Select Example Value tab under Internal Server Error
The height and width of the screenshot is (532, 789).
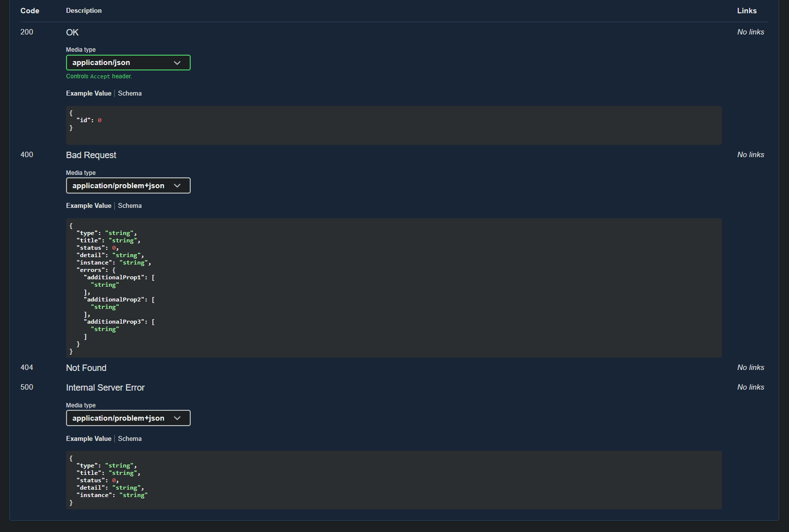89,438
